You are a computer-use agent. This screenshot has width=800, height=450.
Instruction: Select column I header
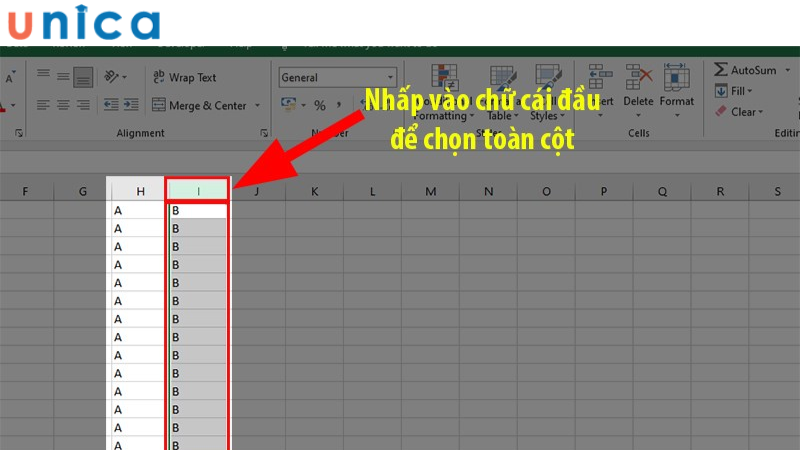(x=198, y=191)
